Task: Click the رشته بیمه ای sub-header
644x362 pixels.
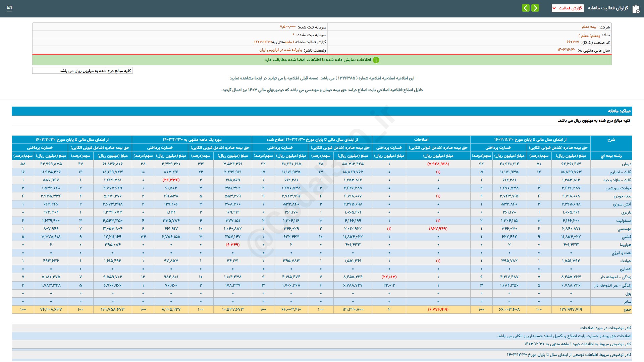Action: tap(611, 156)
